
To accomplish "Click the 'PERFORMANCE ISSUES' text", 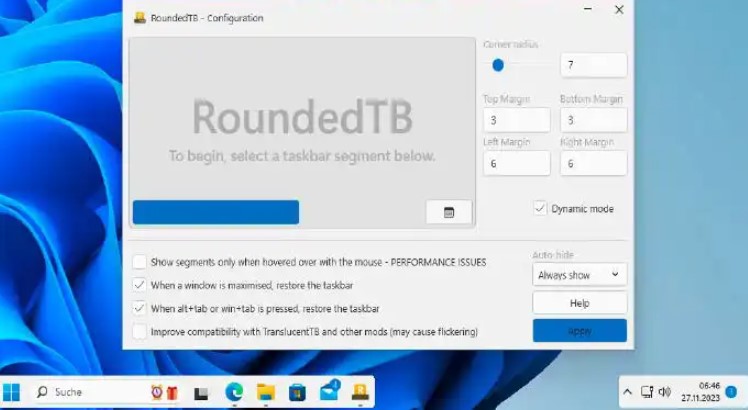I will click(x=438, y=262).
